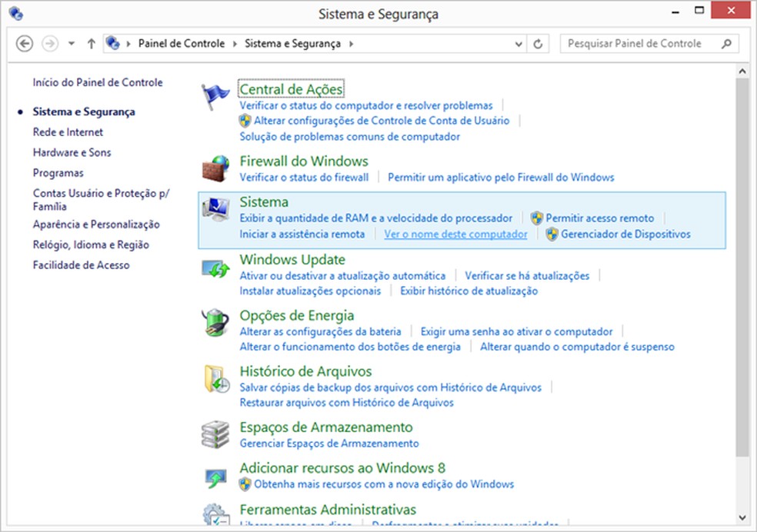Viewport: 757px width, 532px height.
Task: Click Gerenciar Espaços de Armazenamento
Action: 329,444
